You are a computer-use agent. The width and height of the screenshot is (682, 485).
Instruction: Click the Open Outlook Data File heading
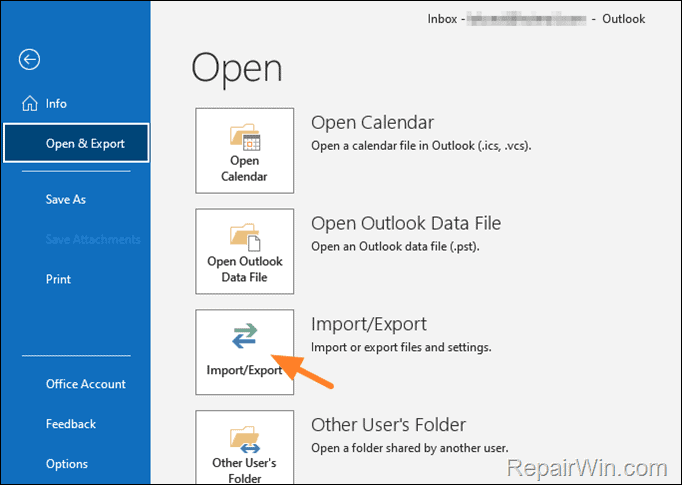[406, 224]
